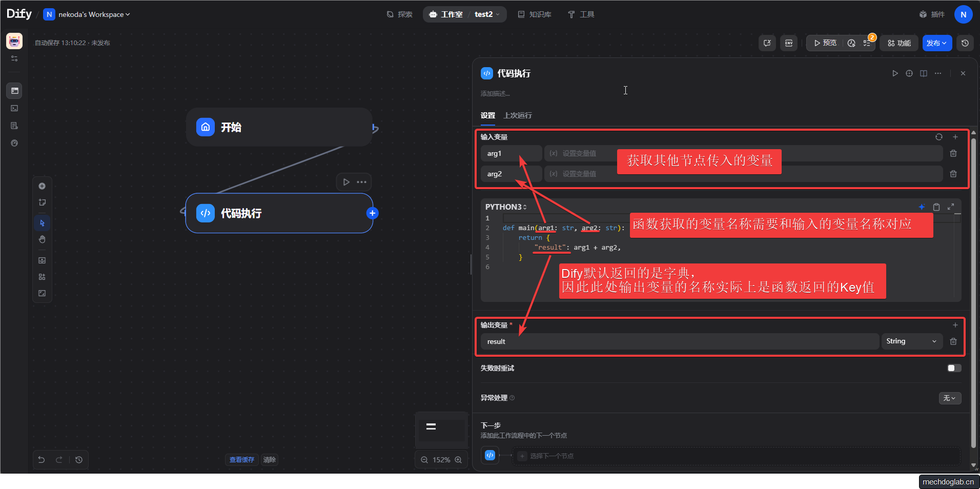980x489 pixels.
Task: Open the 知识库 menu item
Action: (535, 14)
